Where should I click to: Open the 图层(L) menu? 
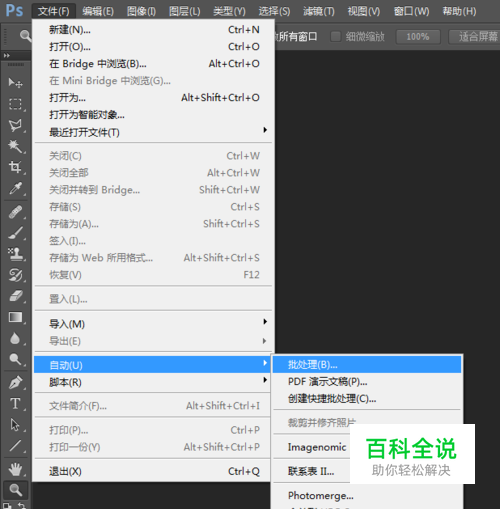(x=185, y=11)
